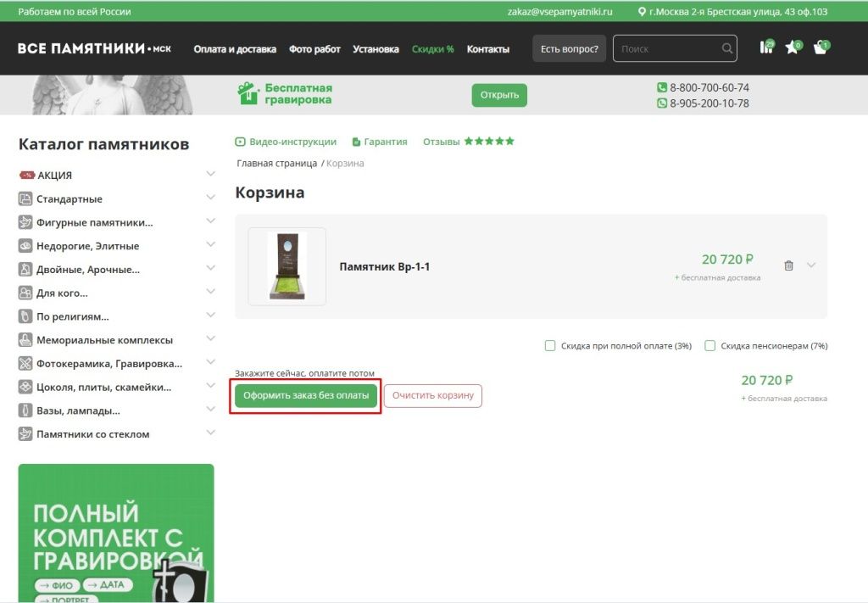Open WhatsApp icon next to 8-905-200-10-78
The height and width of the screenshot is (603, 868).
point(662,101)
